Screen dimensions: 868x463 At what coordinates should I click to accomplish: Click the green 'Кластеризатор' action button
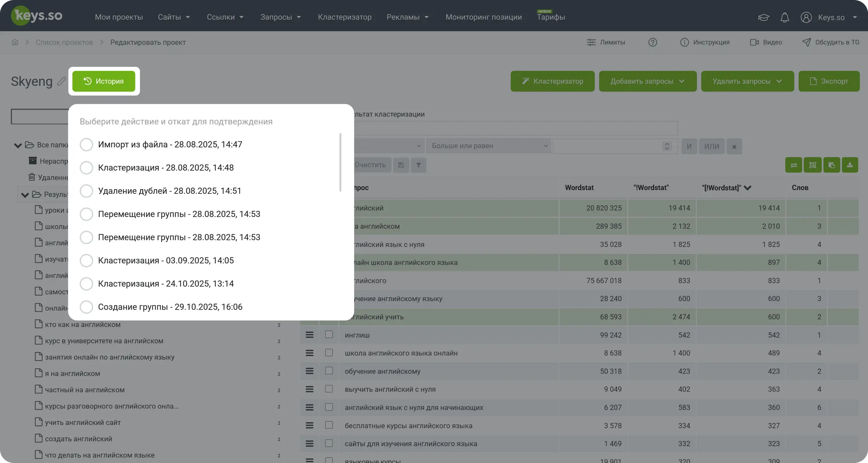(553, 81)
